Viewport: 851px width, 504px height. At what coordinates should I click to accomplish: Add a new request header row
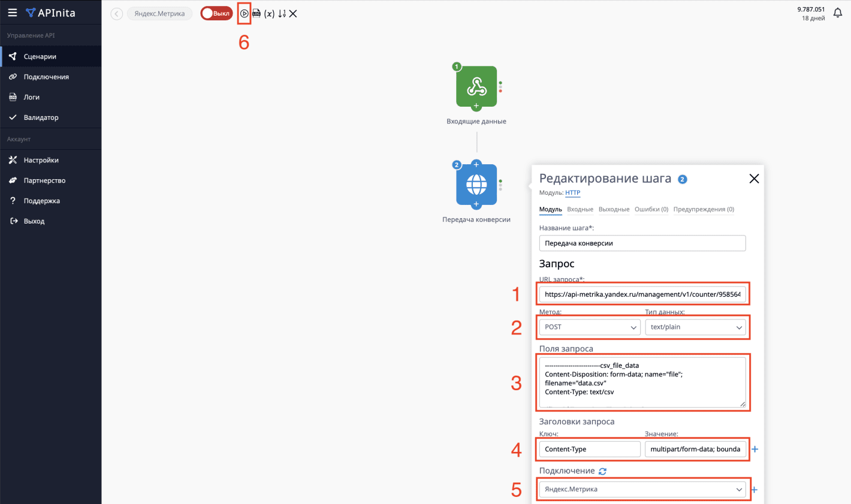pos(755,449)
